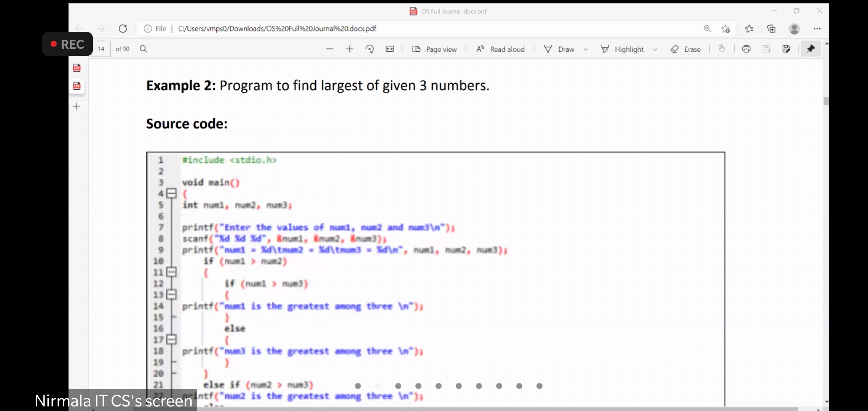Screen dimensions: 868x411
Task: Click the browser refresh icon
Action: pos(123,29)
